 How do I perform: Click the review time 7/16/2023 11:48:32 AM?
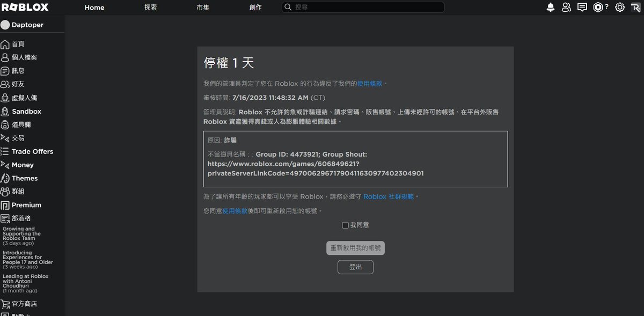pyautogui.click(x=270, y=98)
